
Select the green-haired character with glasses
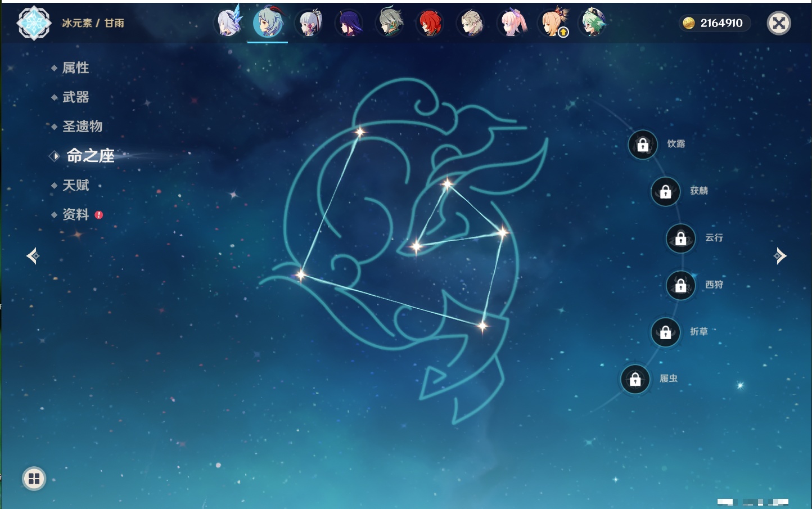[593, 22]
